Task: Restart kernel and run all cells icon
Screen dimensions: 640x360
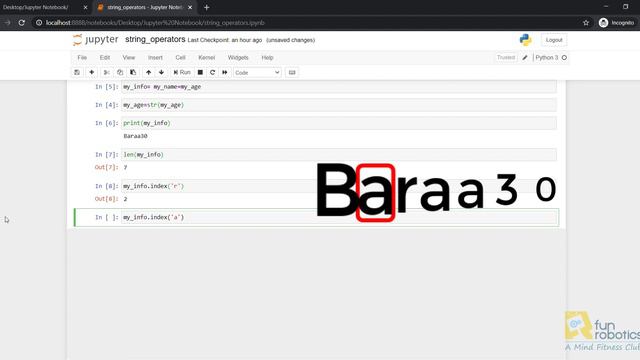Action: coord(224,72)
